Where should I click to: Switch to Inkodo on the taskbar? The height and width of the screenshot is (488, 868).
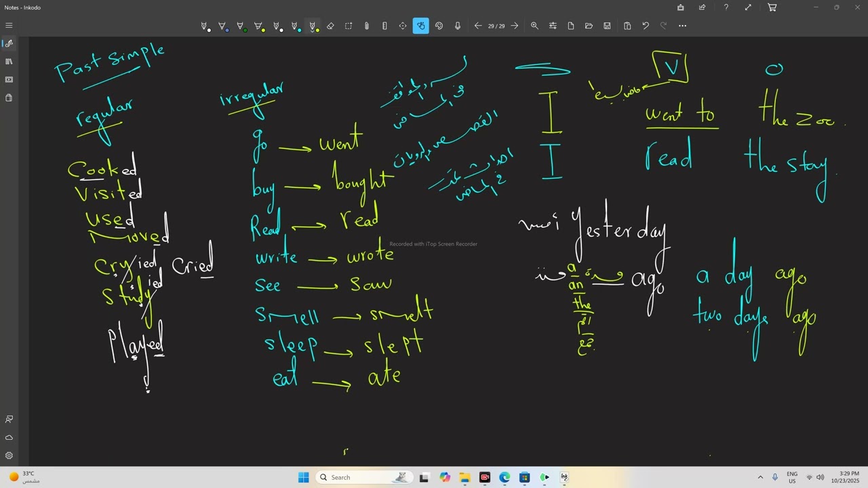coord(564,477)
